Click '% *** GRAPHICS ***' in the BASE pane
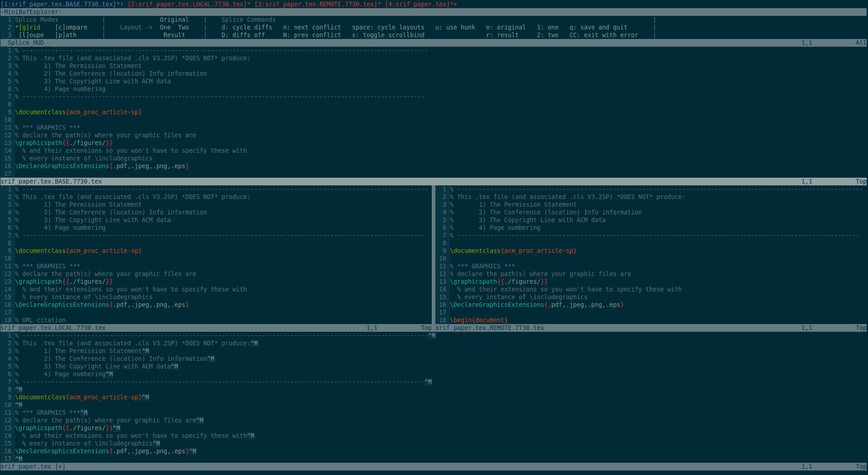Viewport: 868px width, 475px height. click(48, 127)
